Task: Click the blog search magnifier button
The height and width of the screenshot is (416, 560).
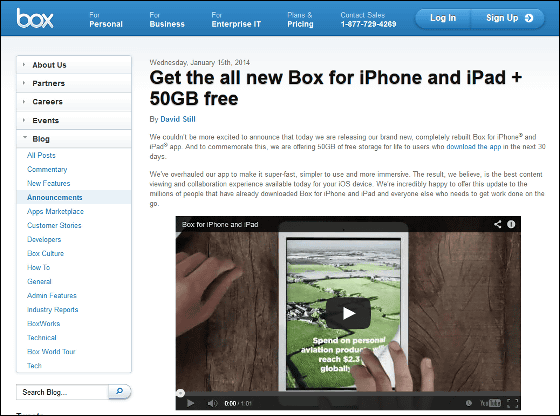Action: pos(120,392)
